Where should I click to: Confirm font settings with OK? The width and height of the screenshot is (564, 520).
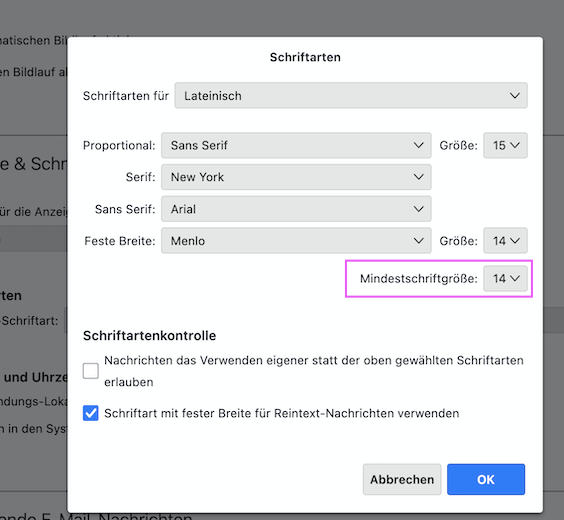pyautogui.click(x=486, y=479)
